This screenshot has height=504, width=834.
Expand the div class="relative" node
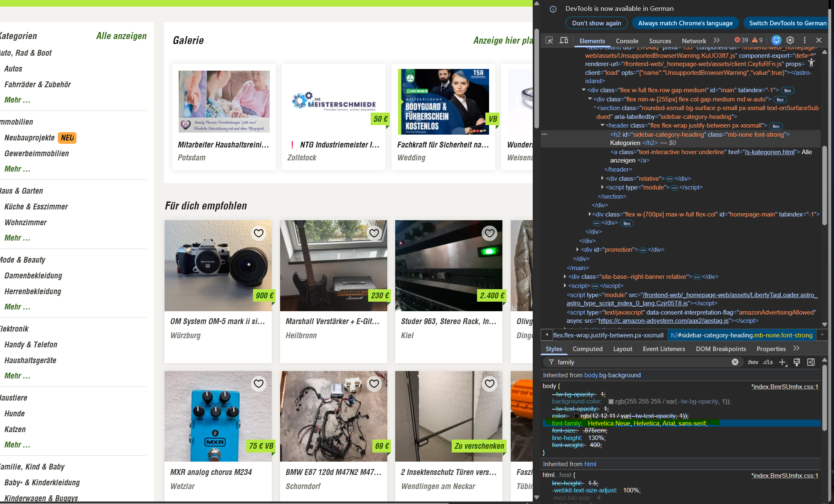pos(602,178)
